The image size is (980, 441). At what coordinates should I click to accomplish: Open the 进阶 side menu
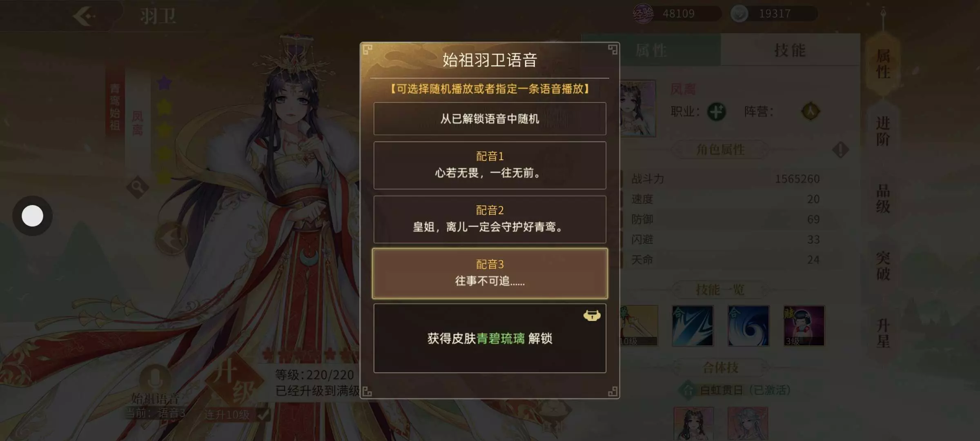pos(883,131)
